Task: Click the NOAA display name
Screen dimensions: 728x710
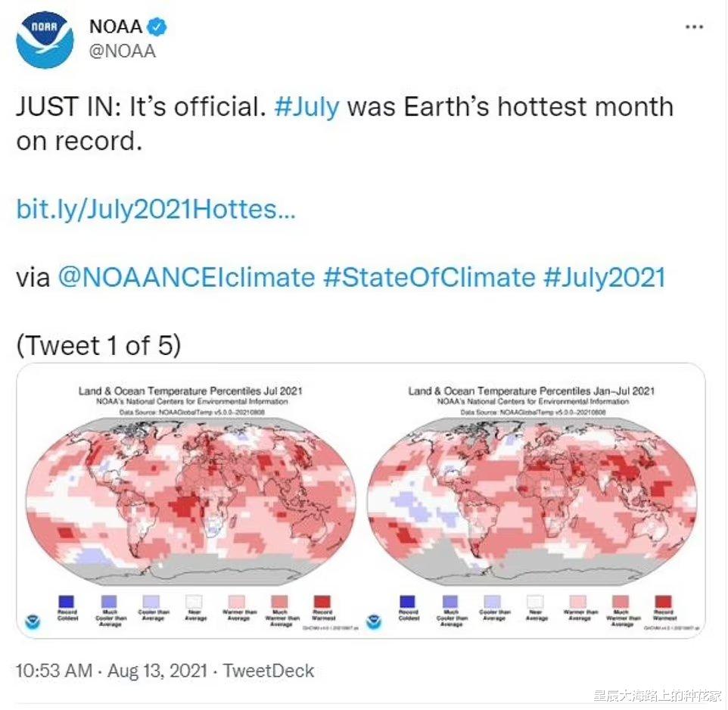Action: coord(116,26)
